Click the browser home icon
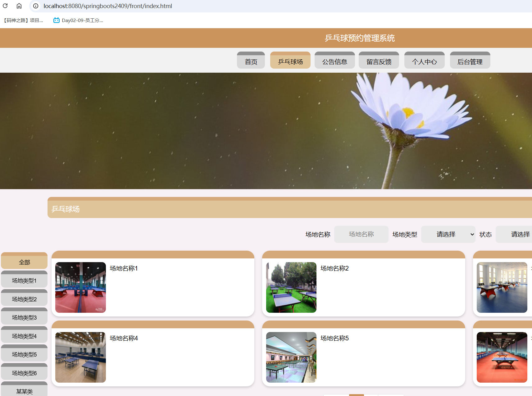 (x=19, y=6)
